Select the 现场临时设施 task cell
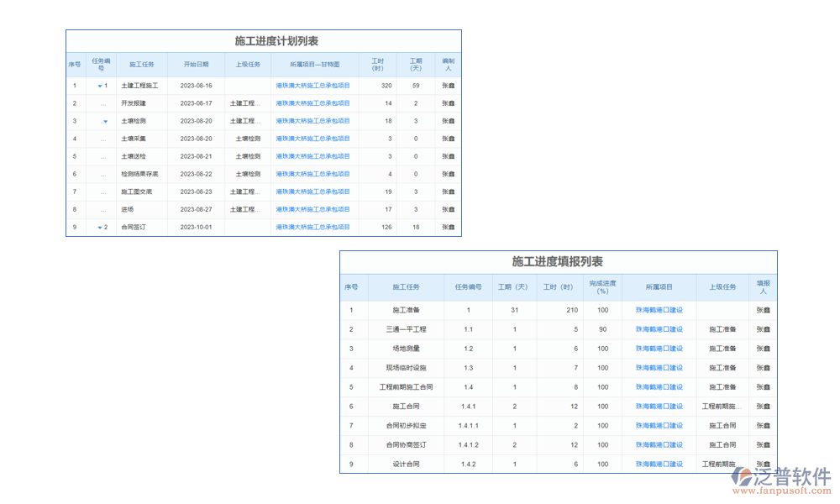The height and width of the screenshot is (504, 840). [406, 368]
